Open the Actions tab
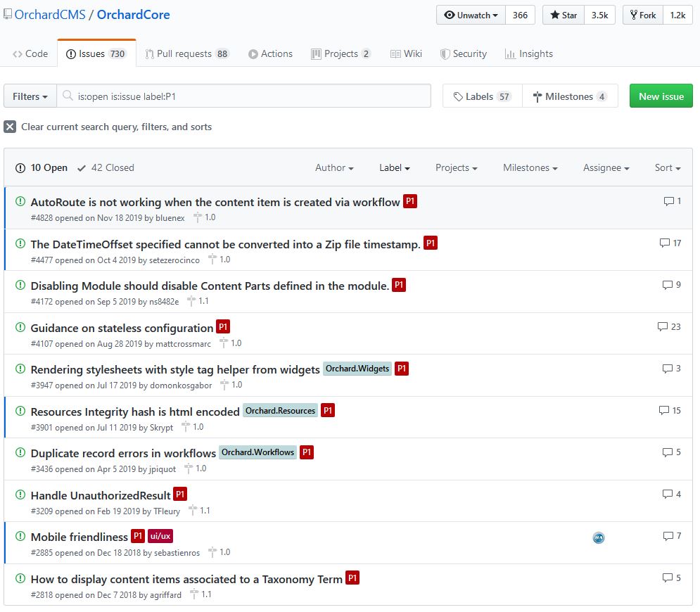 pos(271,53)
